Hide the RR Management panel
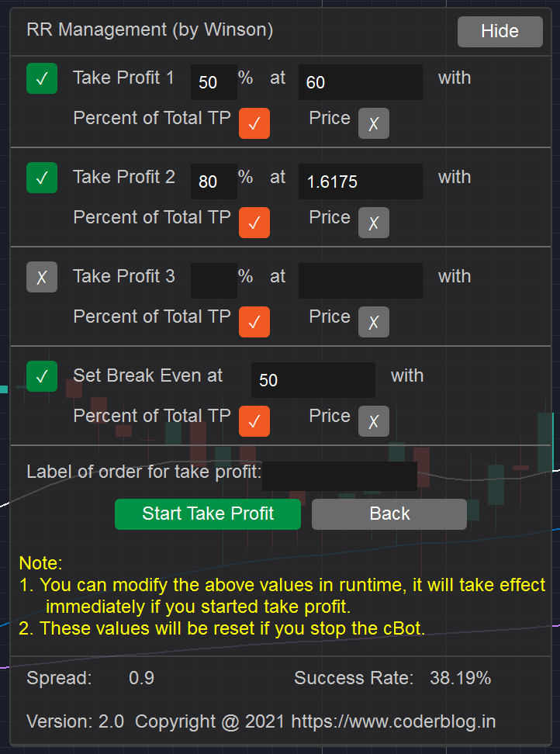The width and height of the screenshot is (560, 754). (x=500, y=32)
